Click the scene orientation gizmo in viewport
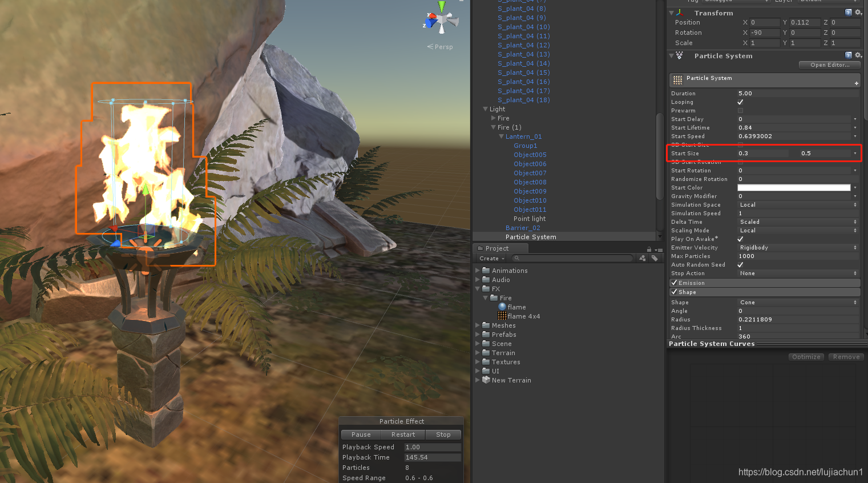 pyautogui.click(x=441, y=19)
